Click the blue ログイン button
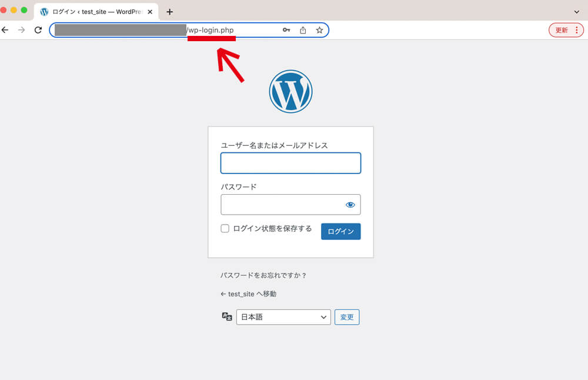The height and width of the screenshot is (380, 588). 341,231
